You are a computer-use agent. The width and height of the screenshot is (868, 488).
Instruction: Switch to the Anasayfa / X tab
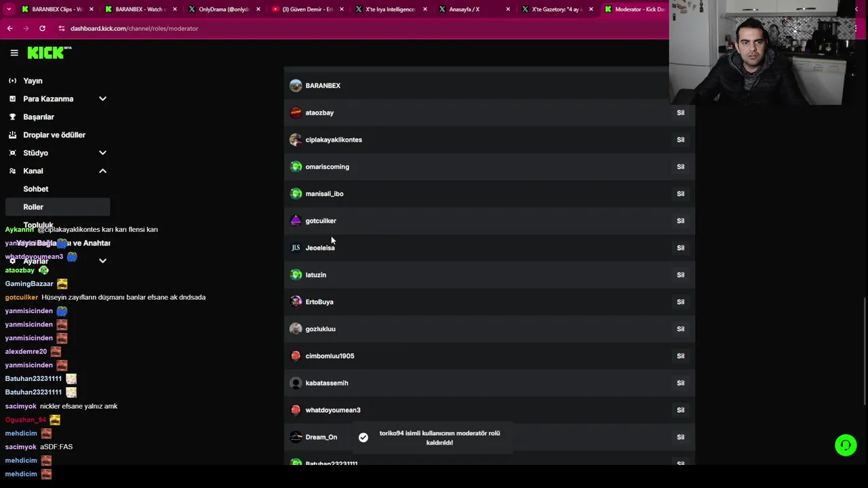point(474,9)
